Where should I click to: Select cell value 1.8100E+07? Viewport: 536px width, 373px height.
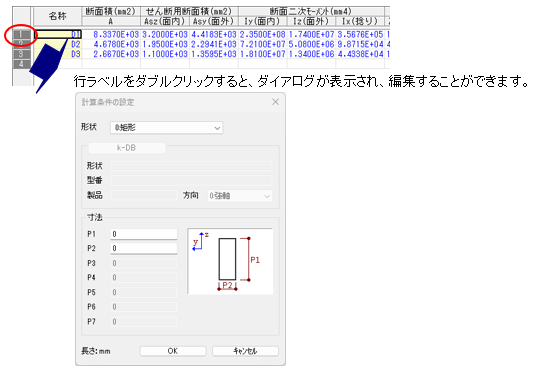click(263, 54)
